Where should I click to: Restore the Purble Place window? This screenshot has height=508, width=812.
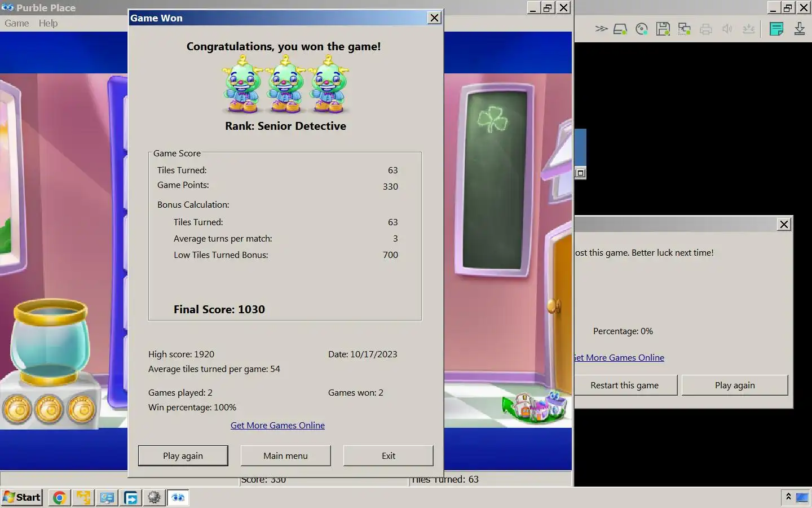[x=548, y=7]
